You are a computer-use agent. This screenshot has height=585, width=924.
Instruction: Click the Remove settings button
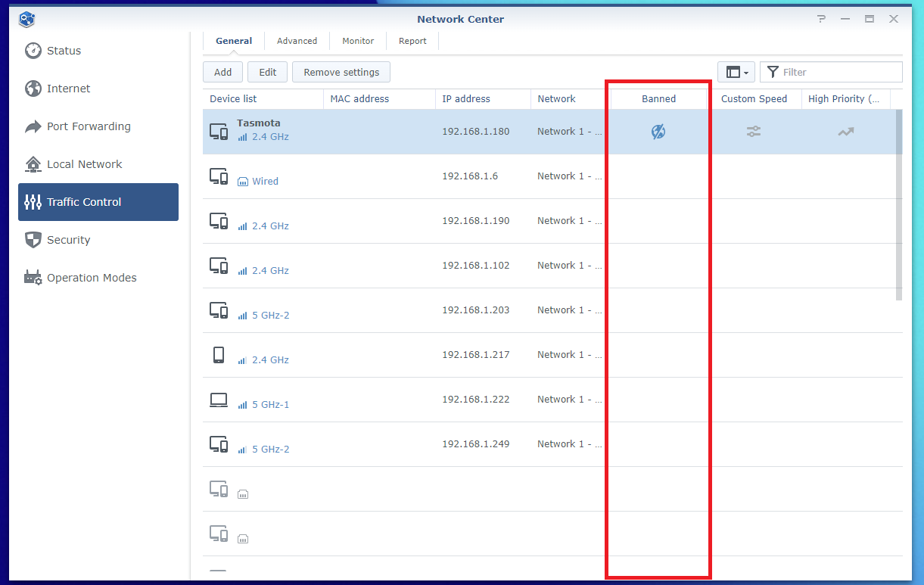pyautogui.click(x=341, y=72)
